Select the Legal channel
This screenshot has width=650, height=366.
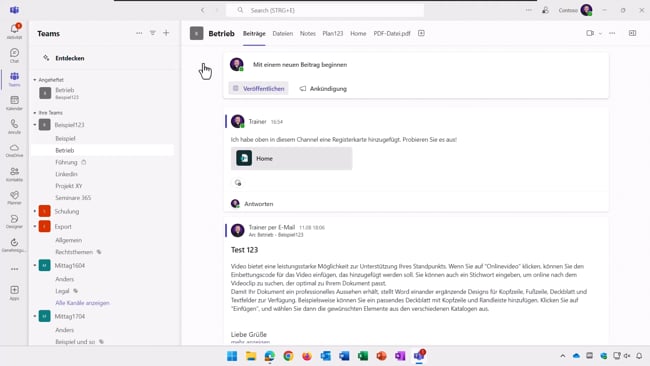(62, 291)
